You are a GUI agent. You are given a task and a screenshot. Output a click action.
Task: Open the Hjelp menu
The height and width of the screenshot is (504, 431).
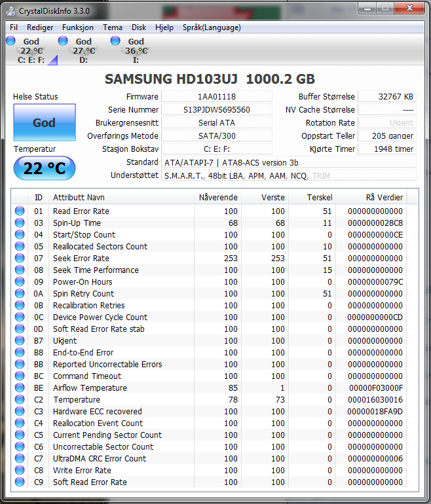pos(164,27)
